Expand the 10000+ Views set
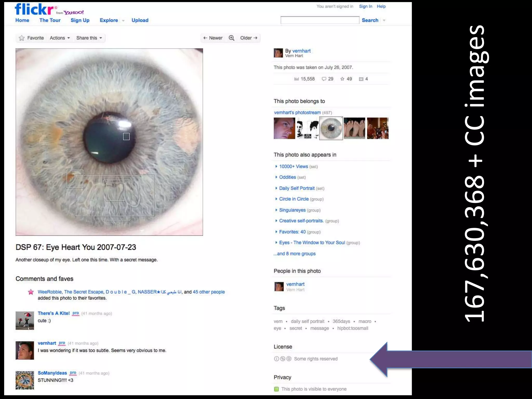The image size is (532, 399). 276,167
